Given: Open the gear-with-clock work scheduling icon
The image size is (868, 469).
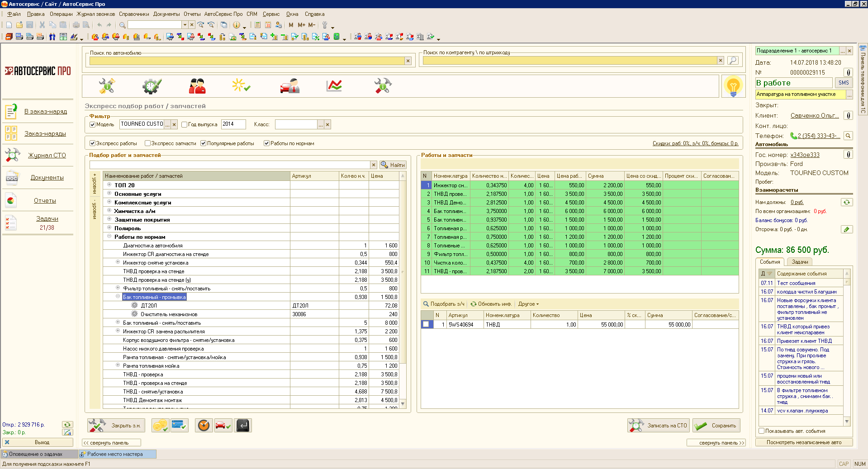Looking at the screenshot, I should coord(152,85).
